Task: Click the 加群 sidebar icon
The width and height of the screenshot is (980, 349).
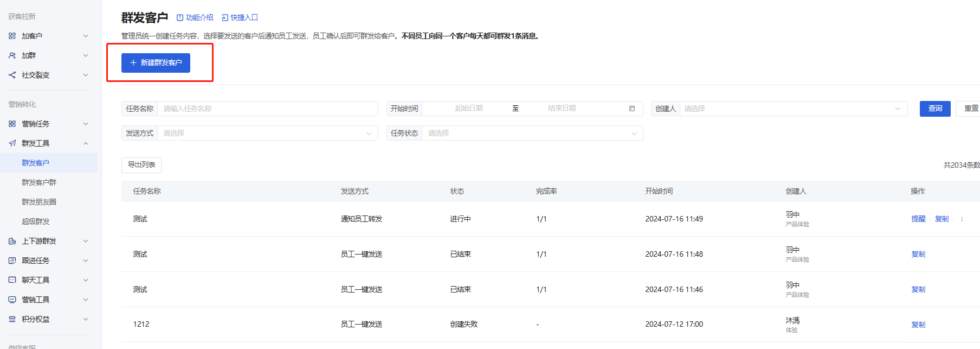Action: tap(12, 55)
